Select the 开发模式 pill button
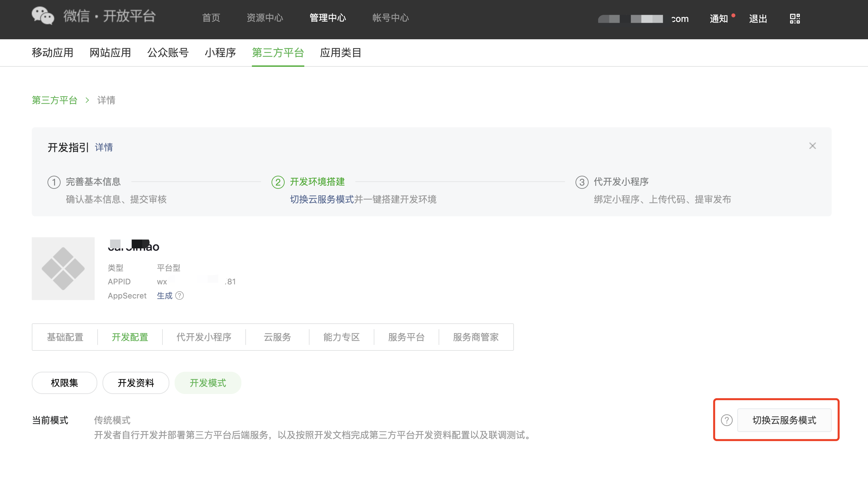The width and height of the screenshot is (868, 483). (208, 383)
